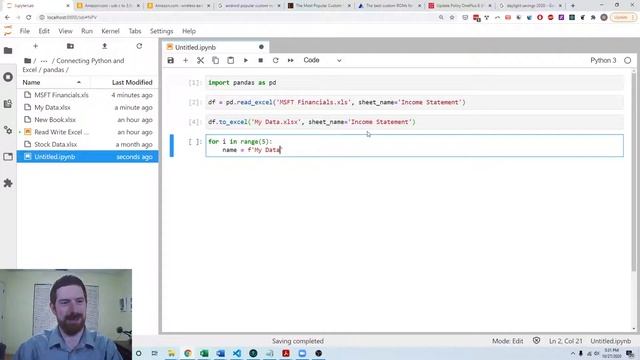Open the property inspector gears icon

tap(8, 130)
